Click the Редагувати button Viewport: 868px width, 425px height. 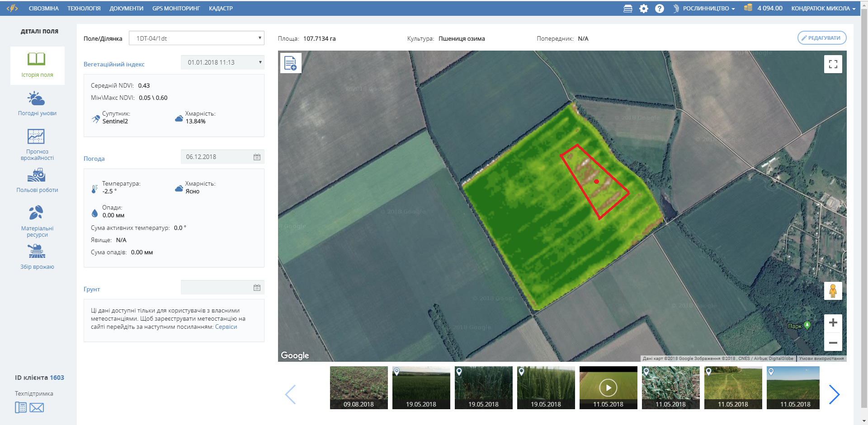click(x=821, y=38)
